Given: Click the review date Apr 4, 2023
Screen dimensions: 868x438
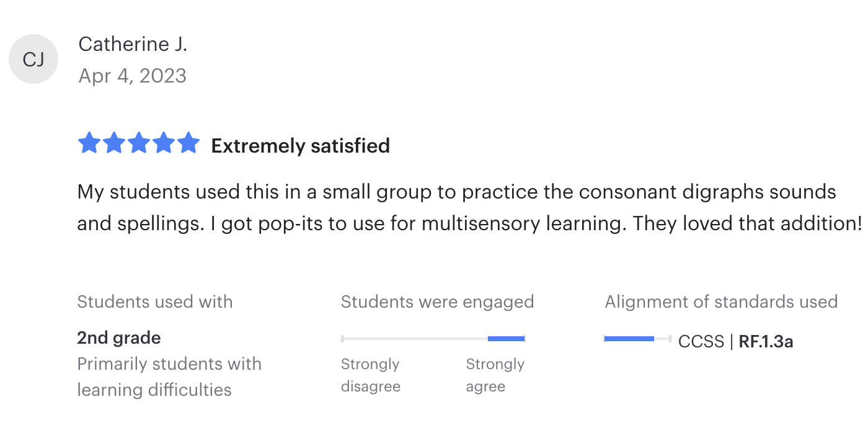Looking at the screenshot, I should pos(133,76).
